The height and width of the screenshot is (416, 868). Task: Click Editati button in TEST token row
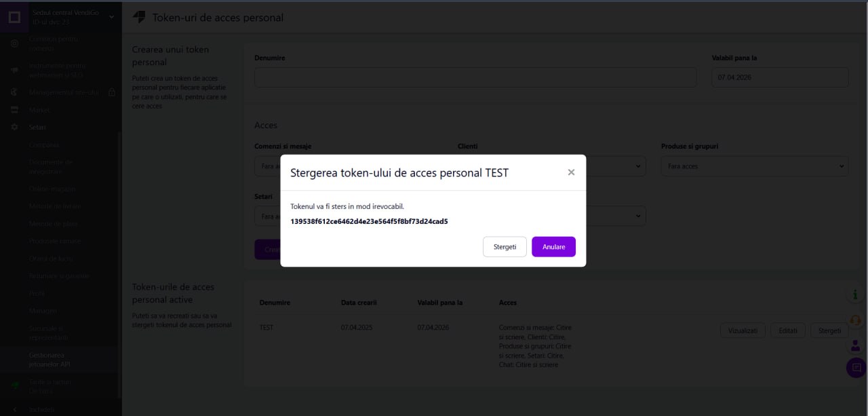(788, 330)
